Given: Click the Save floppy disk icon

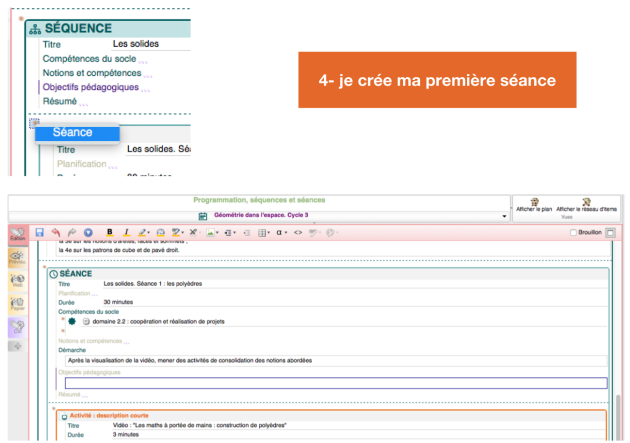Looking at the screenshot, I should pos(39,232).
